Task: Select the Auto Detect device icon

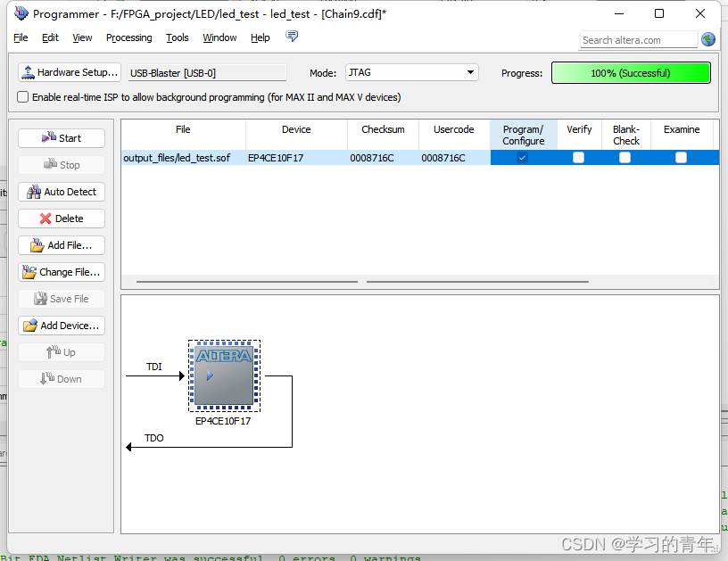Action: [34, 192]
